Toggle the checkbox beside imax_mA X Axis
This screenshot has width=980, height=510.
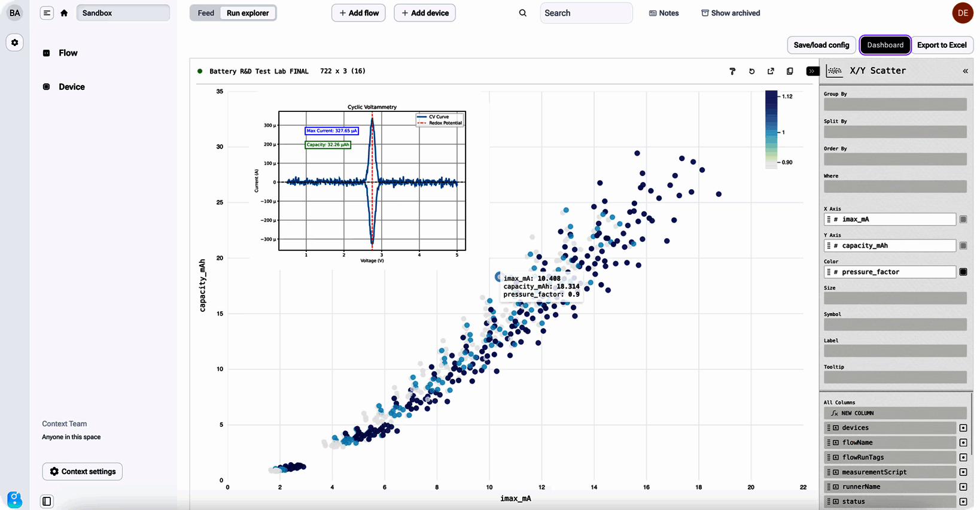(x=963, y=220)
